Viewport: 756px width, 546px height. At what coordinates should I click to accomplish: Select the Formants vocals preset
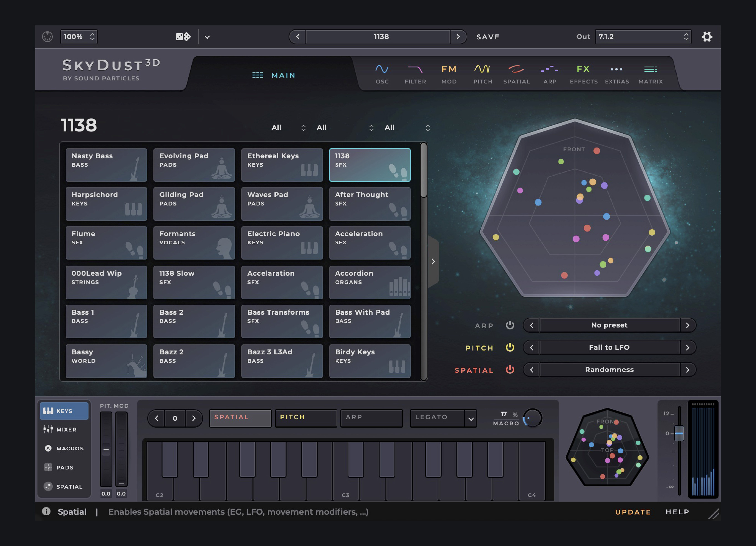[194, 243]
